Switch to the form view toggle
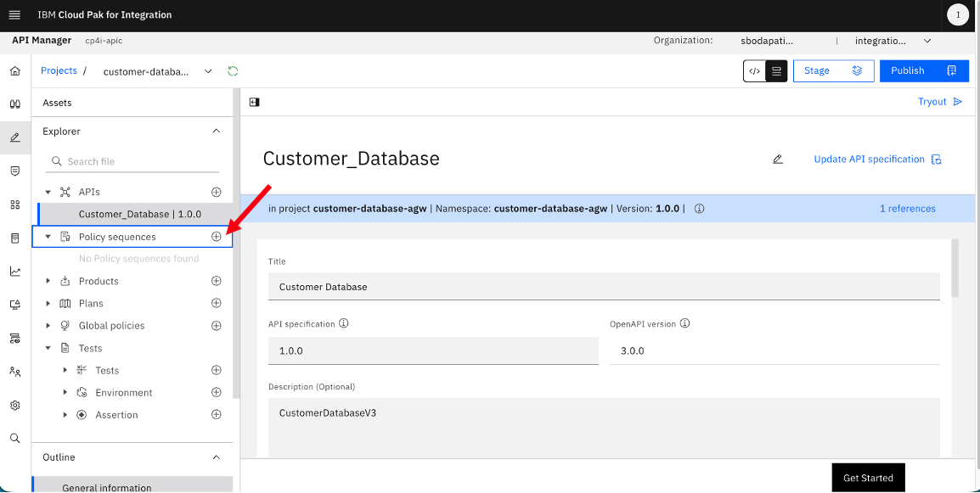Image resolution: width=980 pixels, height=493 pixels. point(776,71)
